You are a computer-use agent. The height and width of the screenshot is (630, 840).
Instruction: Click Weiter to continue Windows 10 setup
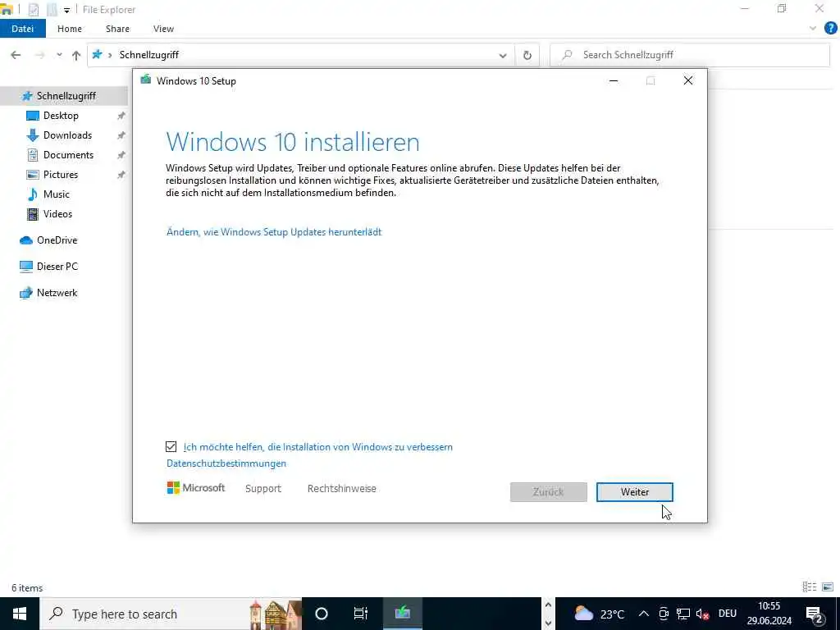[634, 492]
